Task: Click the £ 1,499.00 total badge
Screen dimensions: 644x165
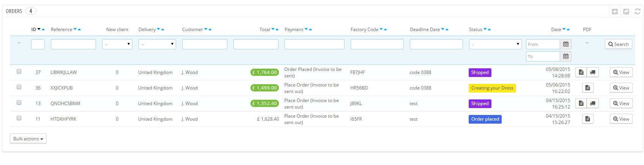Action: click(x=265, y=88)
